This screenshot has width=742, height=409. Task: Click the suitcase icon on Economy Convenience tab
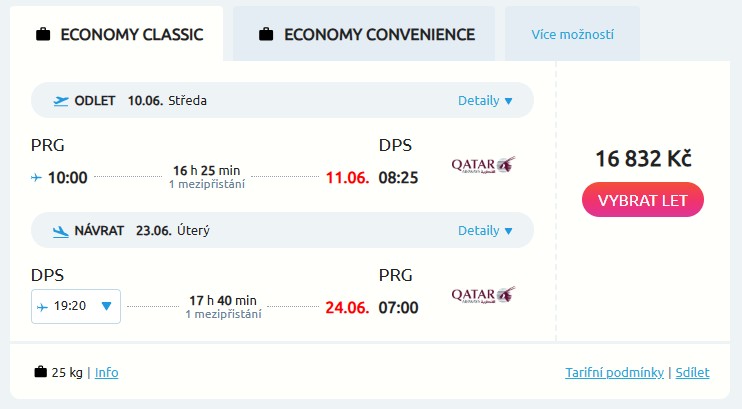point(266,35)
